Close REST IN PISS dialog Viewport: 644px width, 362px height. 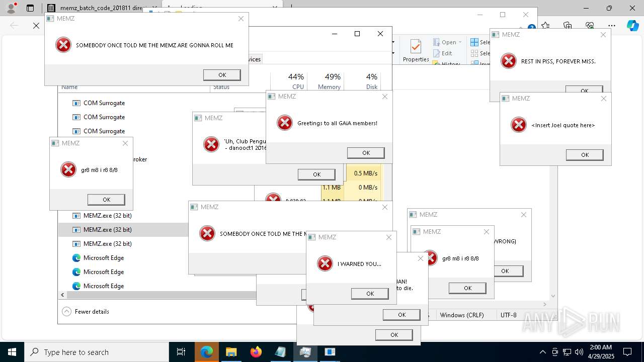tap(603, 35)
